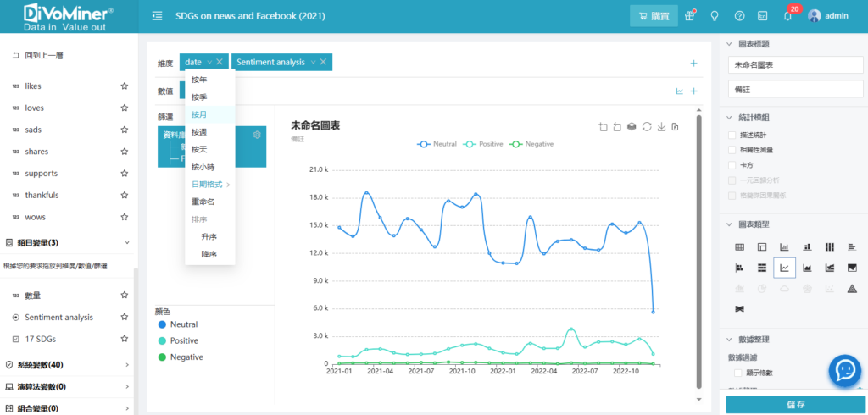Tick the 相關性測量 checkbox
Screen dimensions: 868x415
coord(732,150)
